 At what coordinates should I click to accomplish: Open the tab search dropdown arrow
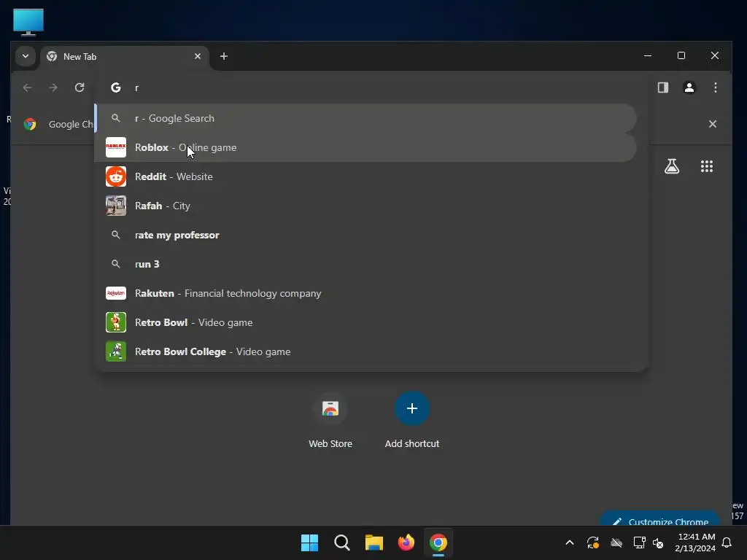click(x=26, y=56)
